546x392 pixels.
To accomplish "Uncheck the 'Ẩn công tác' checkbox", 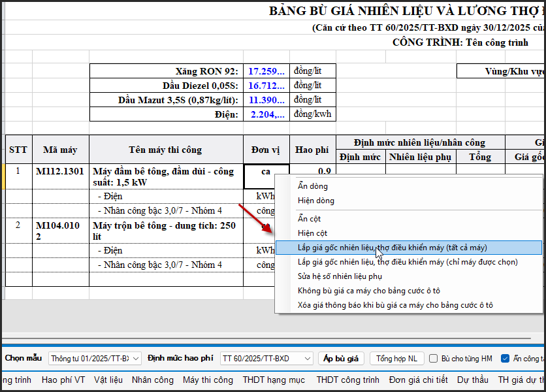I will 505,359.
